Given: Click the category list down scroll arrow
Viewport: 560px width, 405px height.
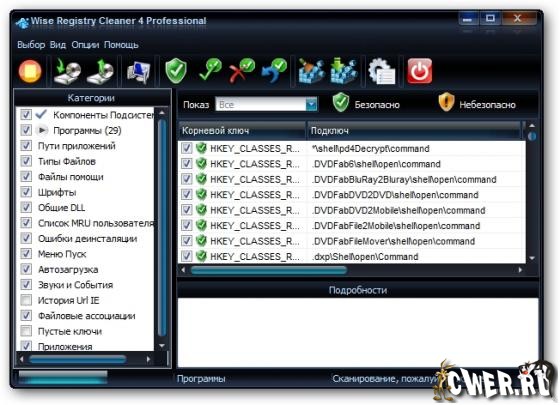Looking at the screenshot, I should pos(162,345).
